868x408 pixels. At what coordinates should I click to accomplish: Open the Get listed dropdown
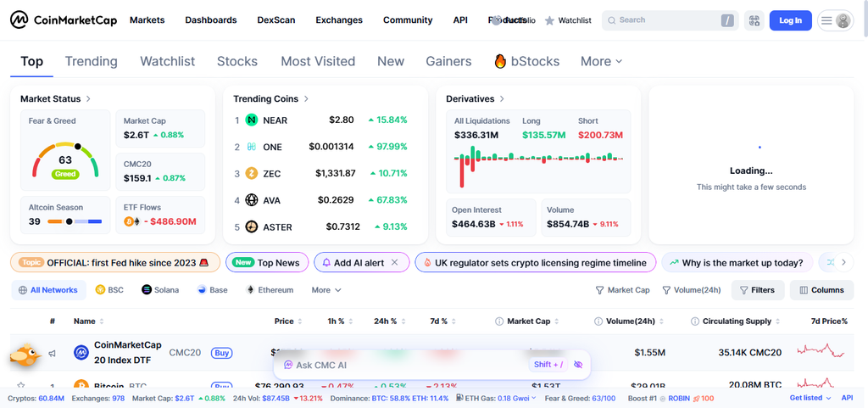[810, 398]
